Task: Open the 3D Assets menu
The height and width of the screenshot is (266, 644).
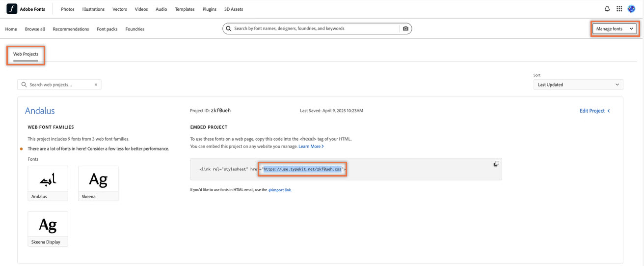Action: (x=234, y=9)
